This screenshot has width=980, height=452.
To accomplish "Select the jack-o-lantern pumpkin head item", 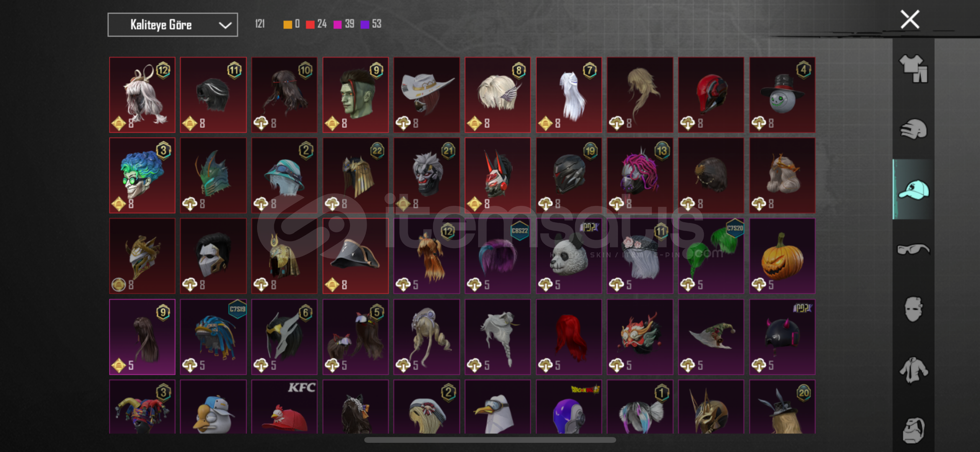I will point(782,256).
